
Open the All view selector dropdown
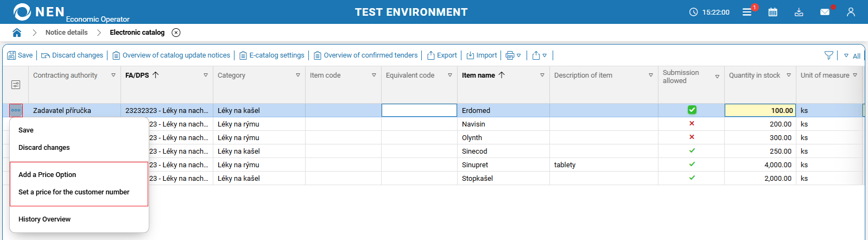pos(852,55)
